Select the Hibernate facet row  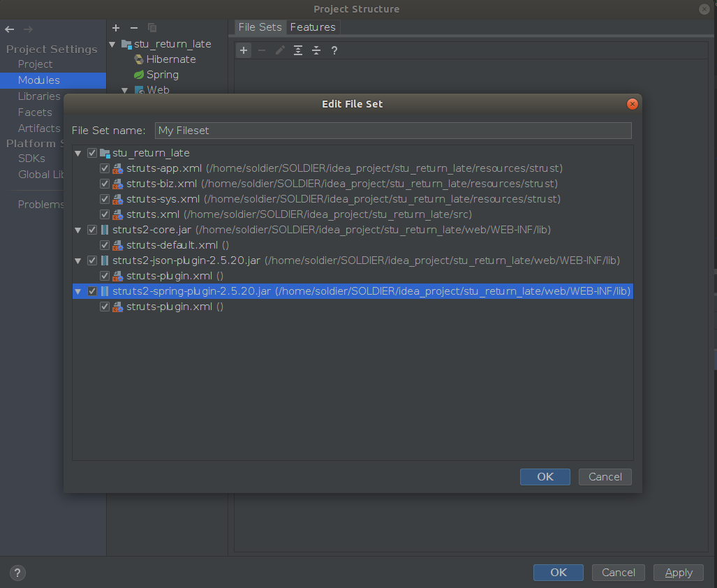click(x=168, y=59)
